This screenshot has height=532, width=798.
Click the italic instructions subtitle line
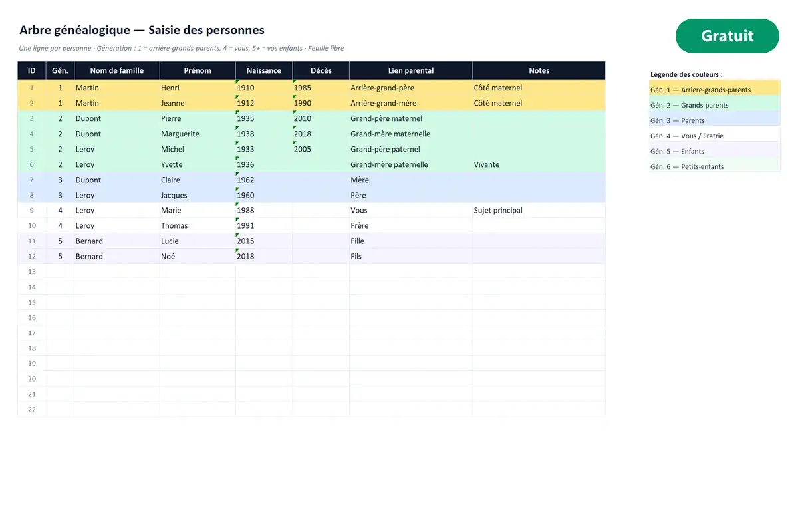click(x=182, y=48)
